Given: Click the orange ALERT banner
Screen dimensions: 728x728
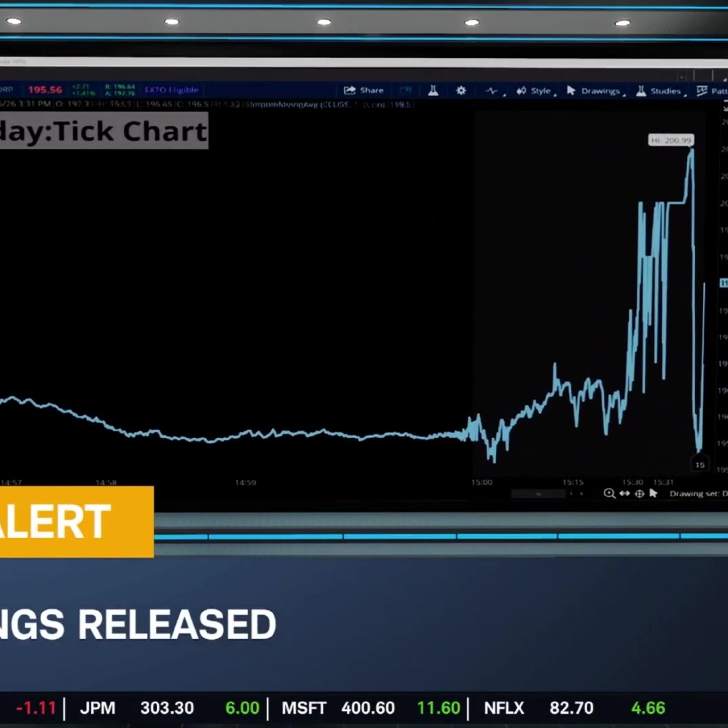Looking at the screenshot, I should pos(77,522).
